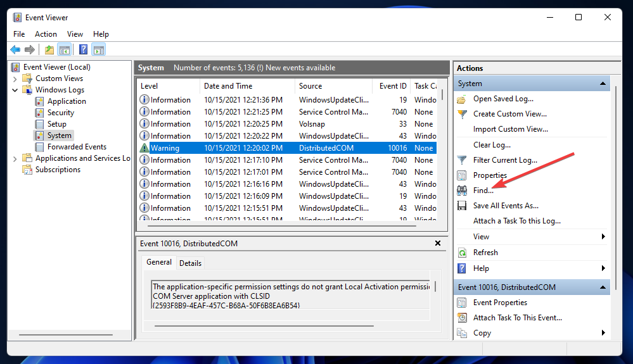Image resolution: width=633 pixels, height=364 pixels.
Task: Expand the Custom Views tree node
Action: (15, 78)
